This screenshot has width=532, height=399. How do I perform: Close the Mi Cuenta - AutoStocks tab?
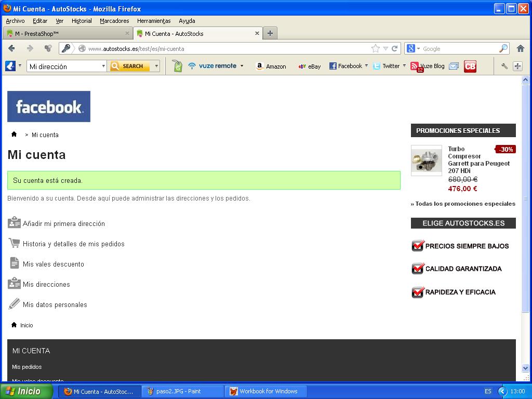[257, 33]
